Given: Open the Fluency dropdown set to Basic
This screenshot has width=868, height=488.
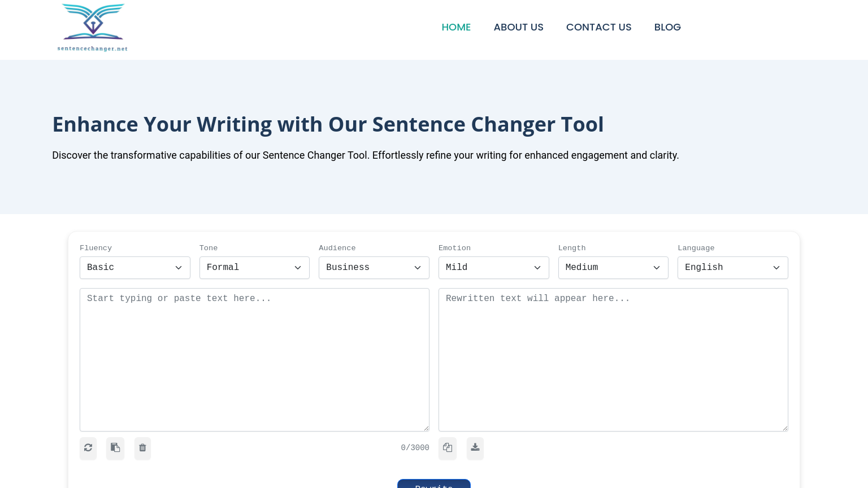Looking at the screenshot, I should (x=134, y=268).
